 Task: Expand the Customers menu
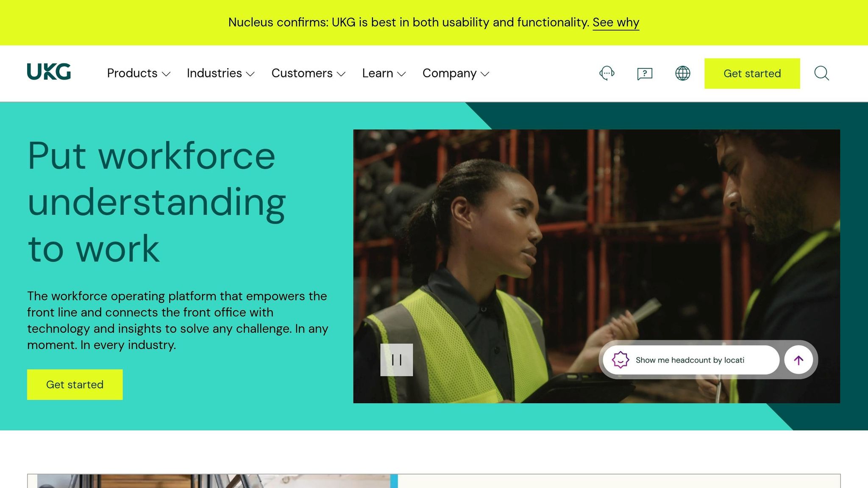(x=309, y=73)
